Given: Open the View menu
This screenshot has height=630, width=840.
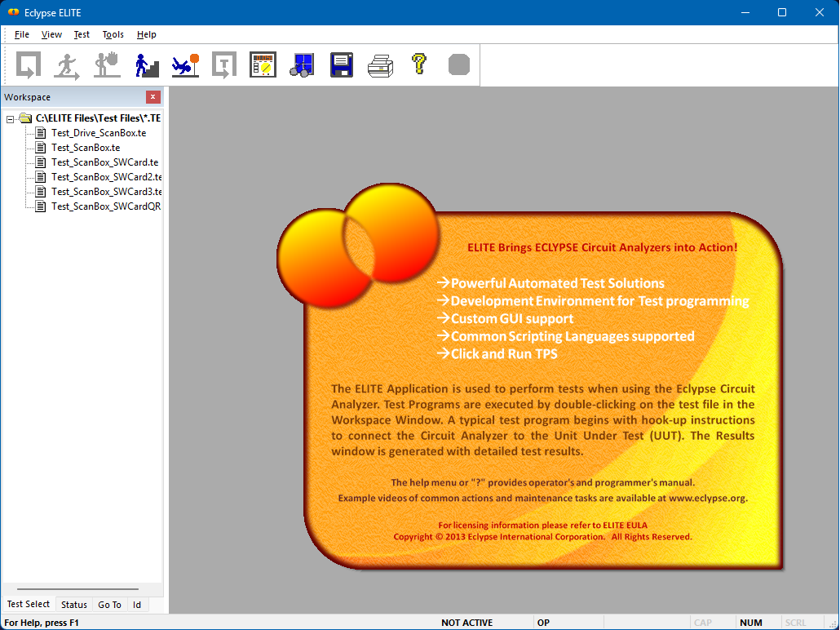Looking at the screenshot, I should 51,34.
